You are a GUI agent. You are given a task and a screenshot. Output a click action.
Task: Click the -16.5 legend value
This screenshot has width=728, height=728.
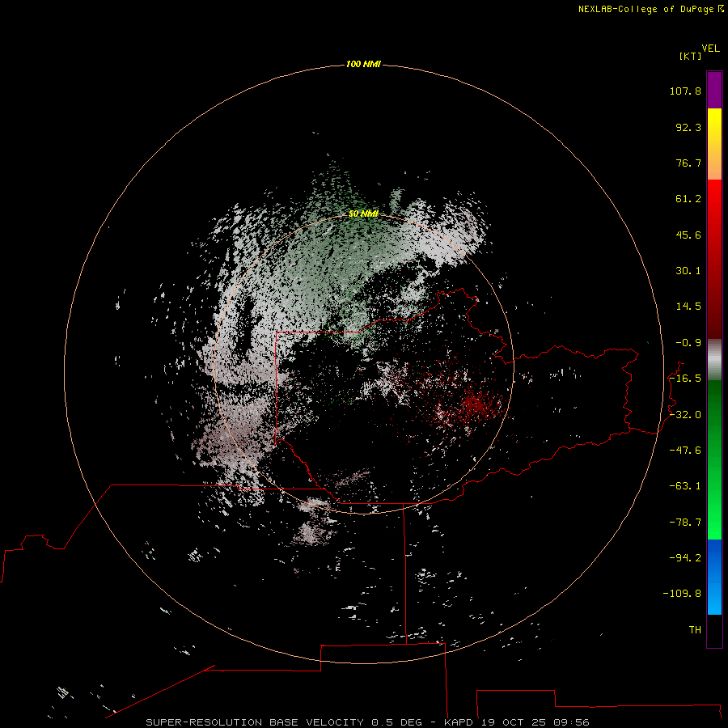(685, 379)
